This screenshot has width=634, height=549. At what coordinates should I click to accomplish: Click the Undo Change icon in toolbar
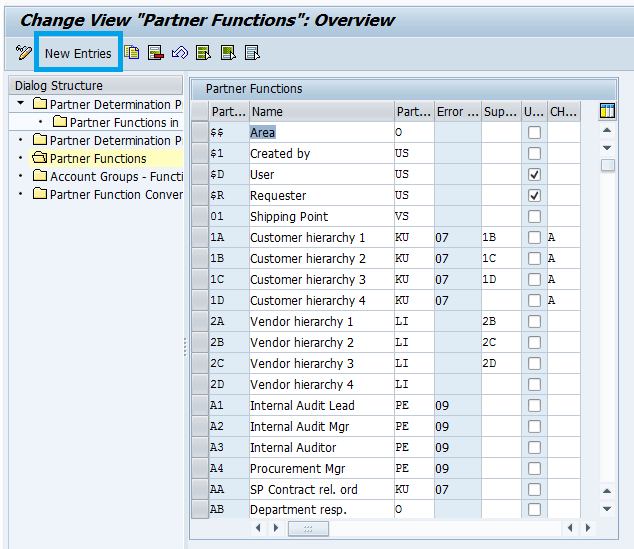tap(180, 53)
